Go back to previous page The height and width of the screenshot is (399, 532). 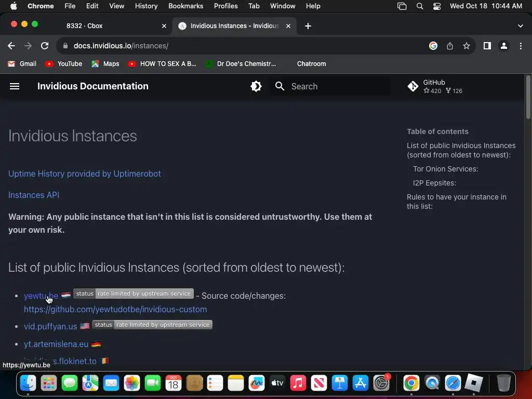click(x=11, y=46)
